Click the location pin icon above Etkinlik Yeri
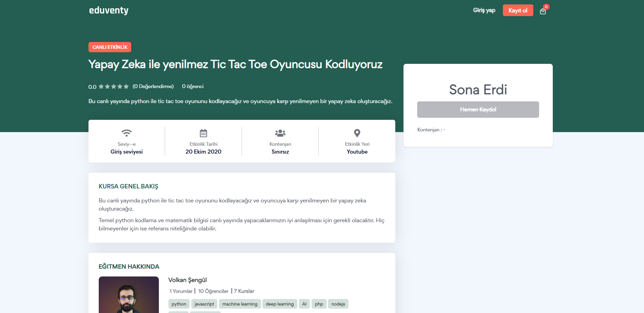644x313 pixels. [x=357, y=133]
